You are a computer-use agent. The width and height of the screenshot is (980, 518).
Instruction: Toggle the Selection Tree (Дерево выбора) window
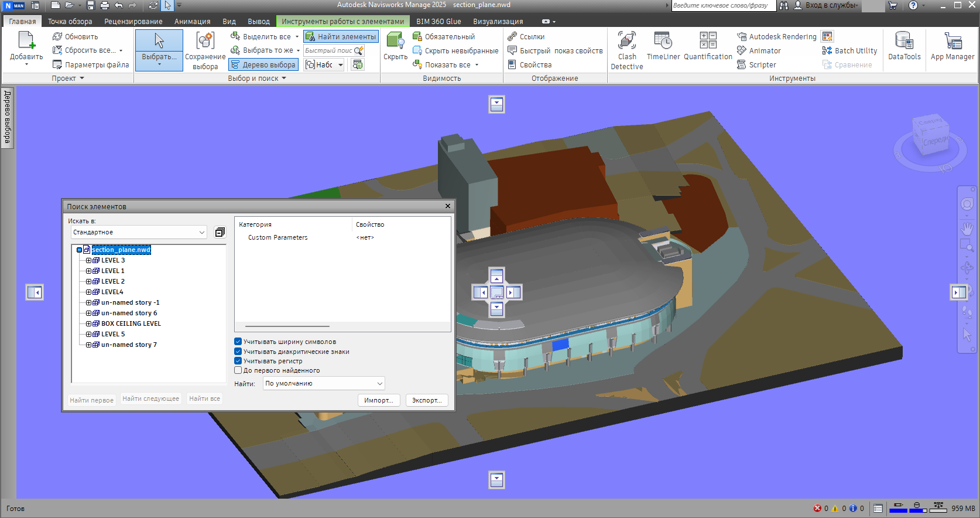pos(263,64)
